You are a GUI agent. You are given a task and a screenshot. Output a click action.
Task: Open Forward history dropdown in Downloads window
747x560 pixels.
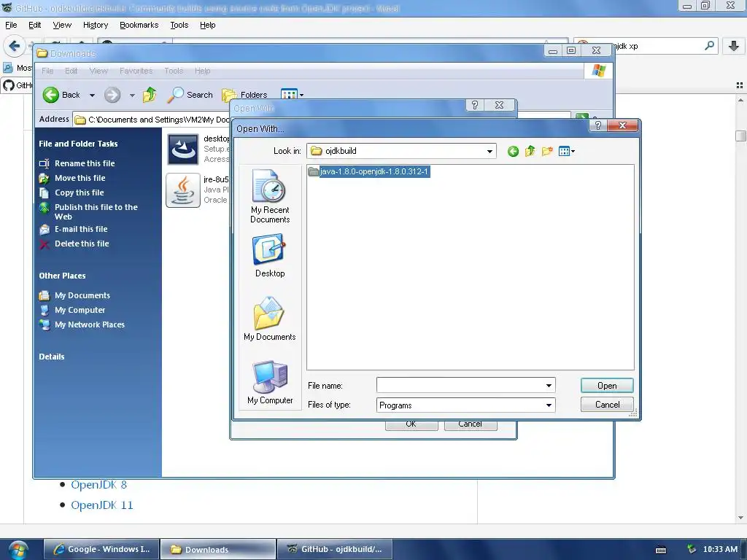[x=132, y=96]
